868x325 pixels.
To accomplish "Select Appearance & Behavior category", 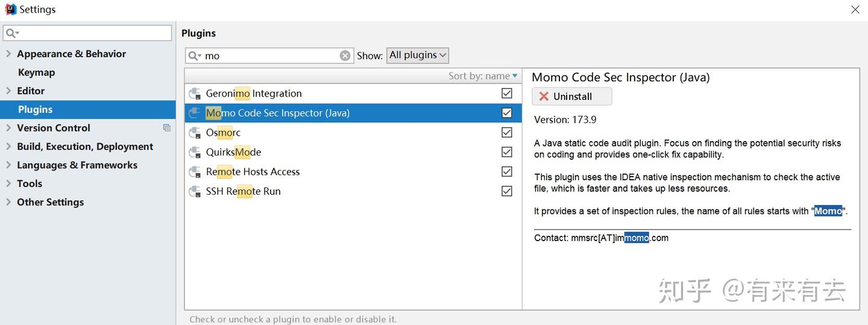I will click(x=71, y=54).
